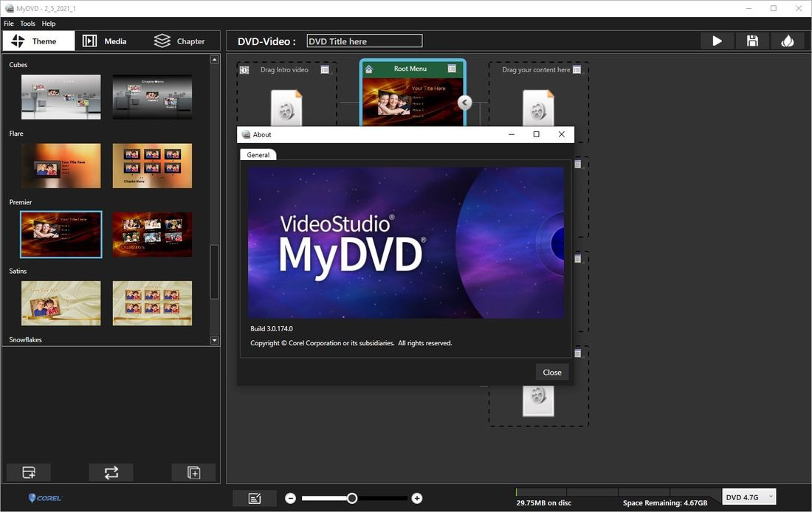Click the theme list scroll down arrow
This screenshot has height=512, width=812.
click(214, 340)
